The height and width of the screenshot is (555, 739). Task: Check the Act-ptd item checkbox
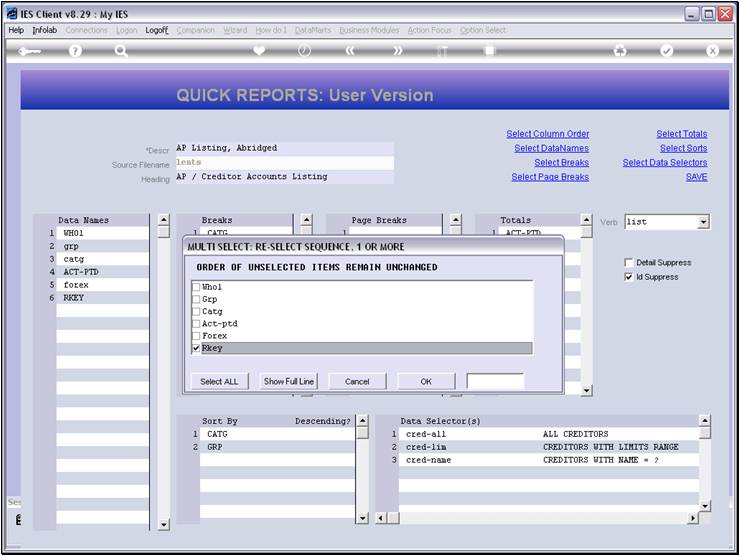196,324
